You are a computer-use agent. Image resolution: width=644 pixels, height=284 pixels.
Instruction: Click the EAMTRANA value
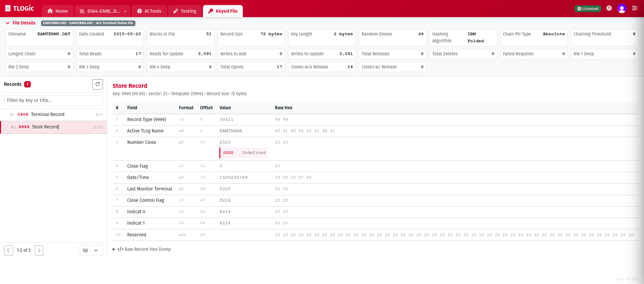231,131
